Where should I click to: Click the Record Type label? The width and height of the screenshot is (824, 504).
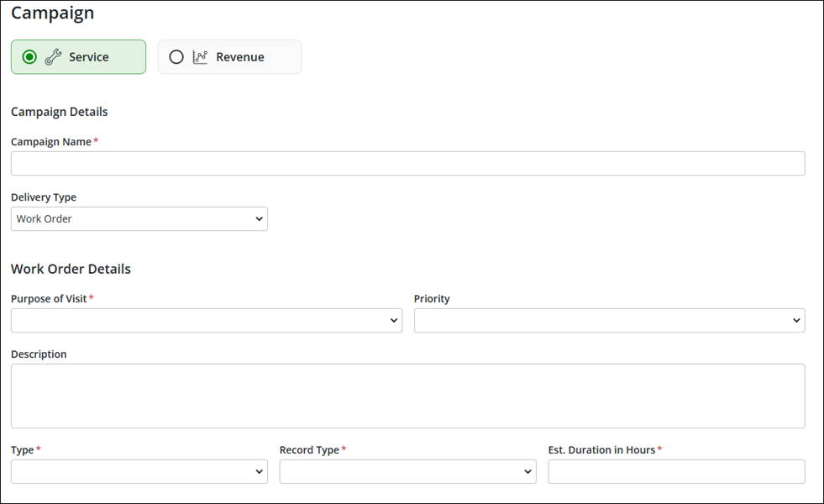(x=310, y=450)
